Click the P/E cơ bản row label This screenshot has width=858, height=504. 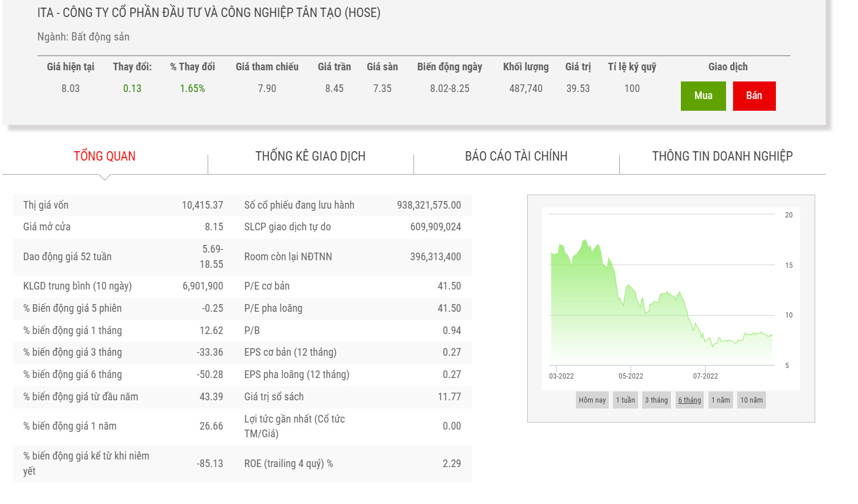[x=267, y=286]
